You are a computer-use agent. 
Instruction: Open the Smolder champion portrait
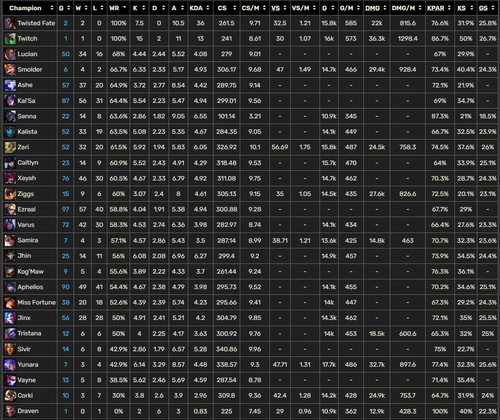[x=10, y=70]
